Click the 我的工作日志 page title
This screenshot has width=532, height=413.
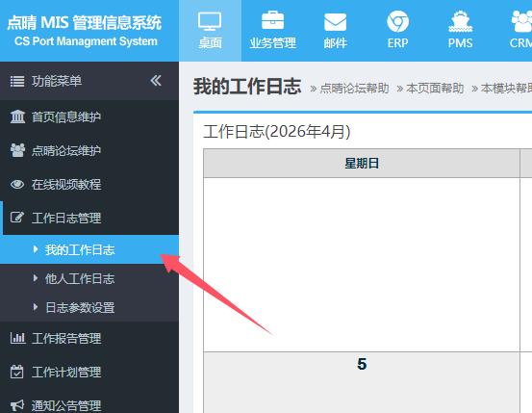click(x=247, y=87)
